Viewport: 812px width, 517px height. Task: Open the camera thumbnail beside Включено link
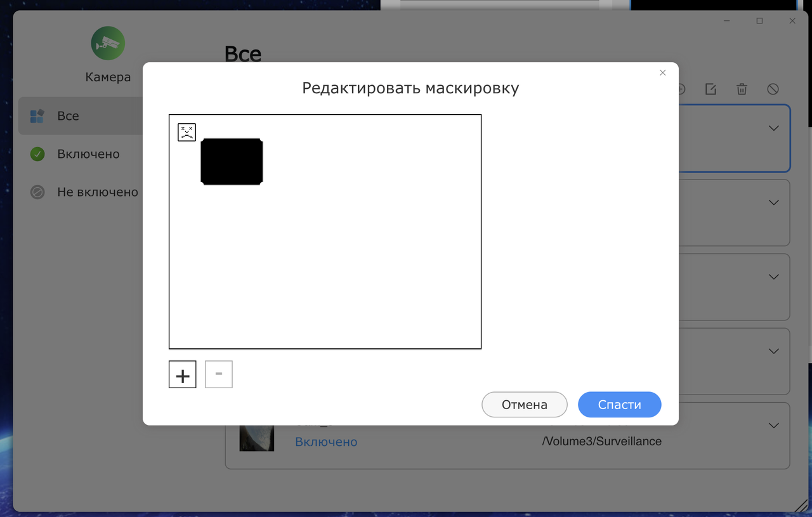(256, 438)
